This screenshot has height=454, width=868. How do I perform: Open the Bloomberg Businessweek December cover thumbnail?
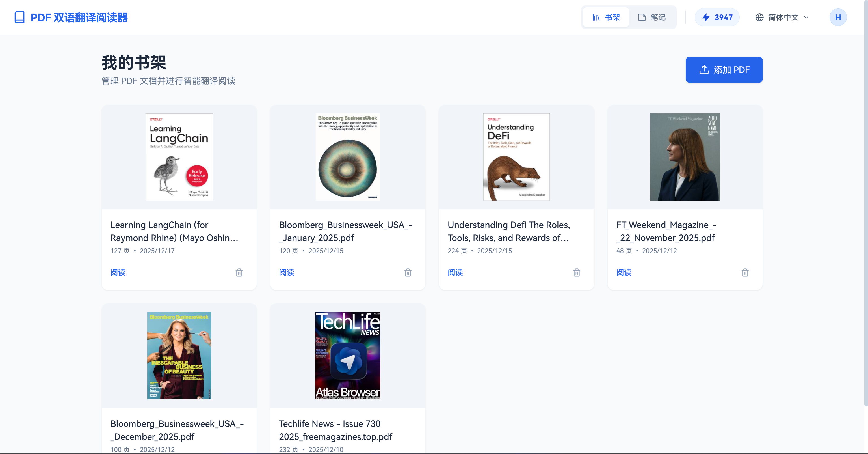coord(179,356)
